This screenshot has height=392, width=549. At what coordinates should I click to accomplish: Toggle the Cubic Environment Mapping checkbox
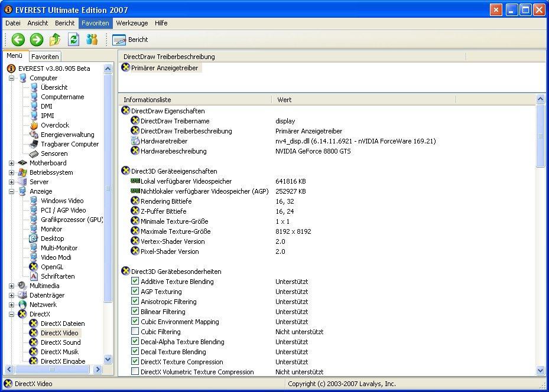point(135,321)
